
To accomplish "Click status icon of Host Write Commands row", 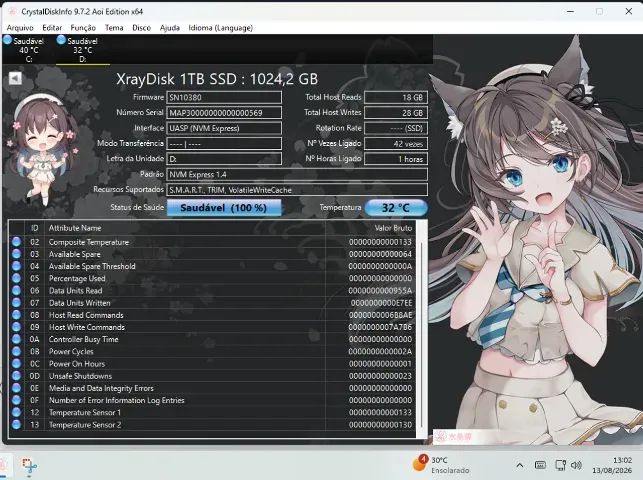I will pos(16,327).
